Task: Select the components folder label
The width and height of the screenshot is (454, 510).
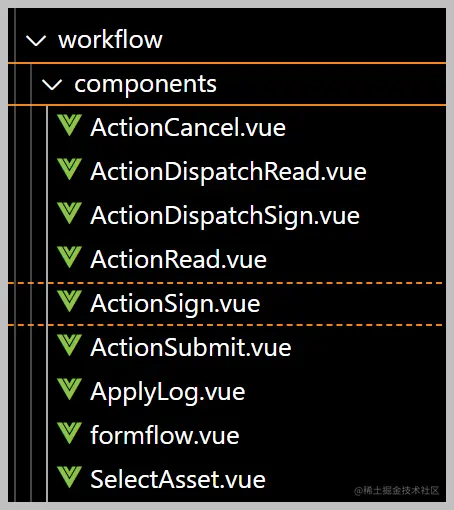Action: [145, 84]
